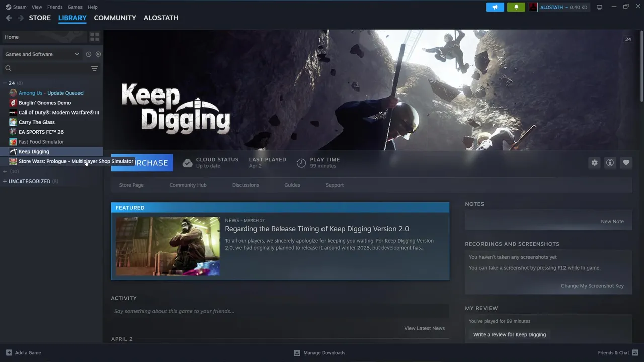
Task: Open Big Picture mode monitor icon
Action: [599, 7]
